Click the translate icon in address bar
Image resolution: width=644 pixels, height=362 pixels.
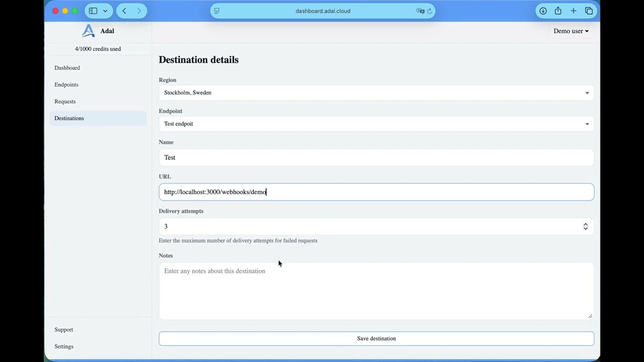tap(420, 11)
